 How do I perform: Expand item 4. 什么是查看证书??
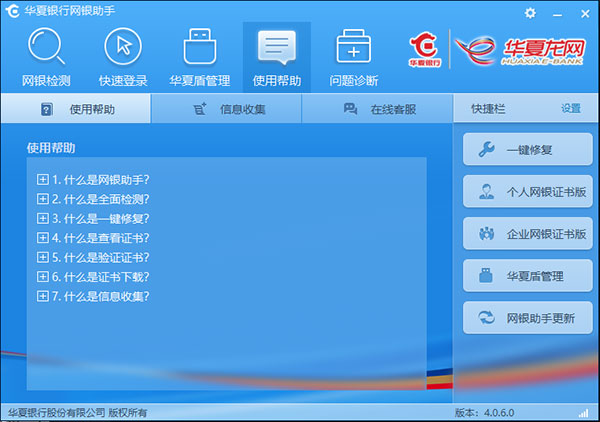pos(42,238)
